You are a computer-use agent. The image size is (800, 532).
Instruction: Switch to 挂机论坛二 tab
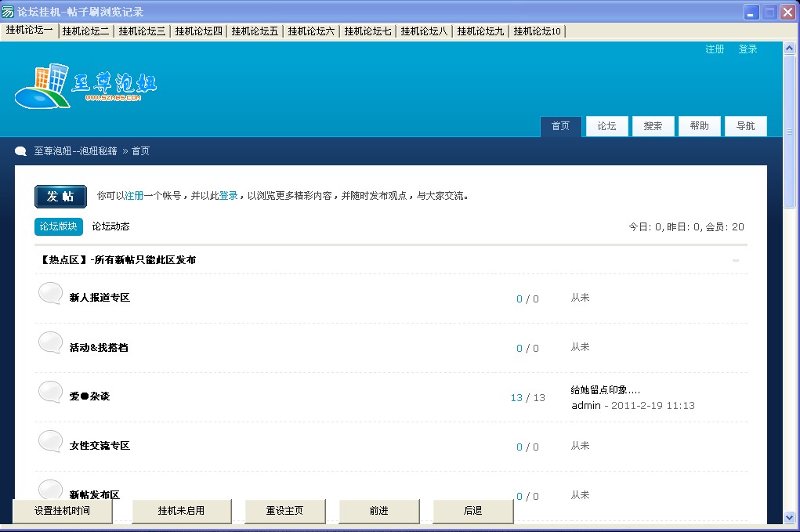point(85,31)
